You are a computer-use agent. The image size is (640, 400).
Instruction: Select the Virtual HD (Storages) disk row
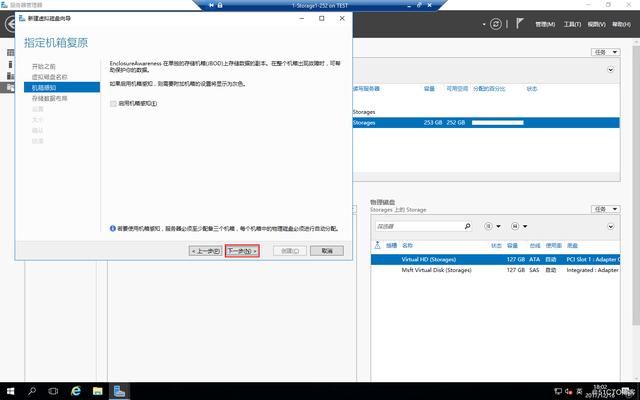pos(495,259)
